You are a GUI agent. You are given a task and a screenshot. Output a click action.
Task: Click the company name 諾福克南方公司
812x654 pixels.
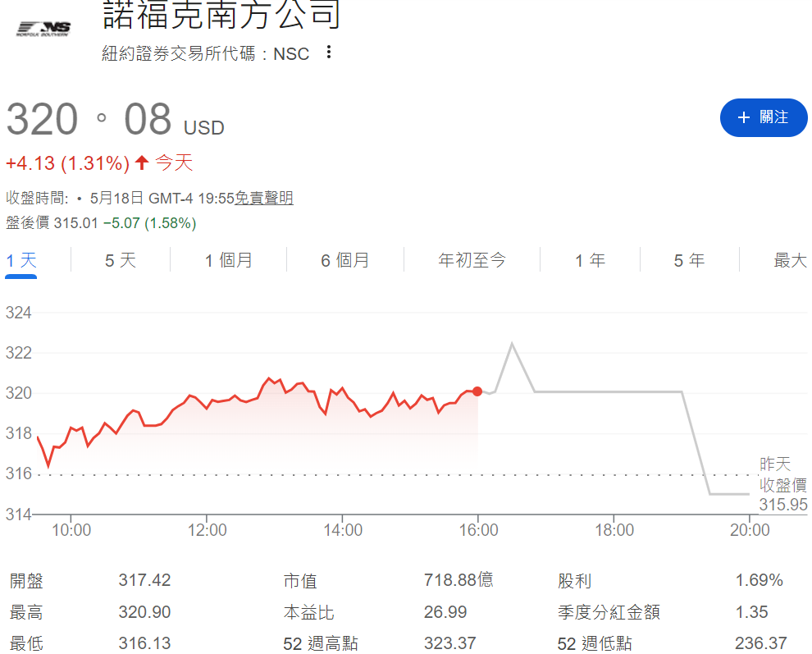pos(221,15)
